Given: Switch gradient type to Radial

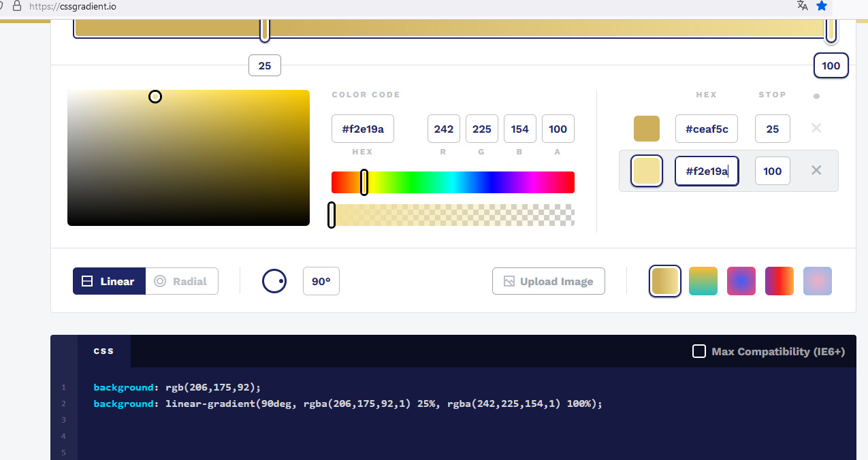Looking at the screenshot, I should (181, 281).
